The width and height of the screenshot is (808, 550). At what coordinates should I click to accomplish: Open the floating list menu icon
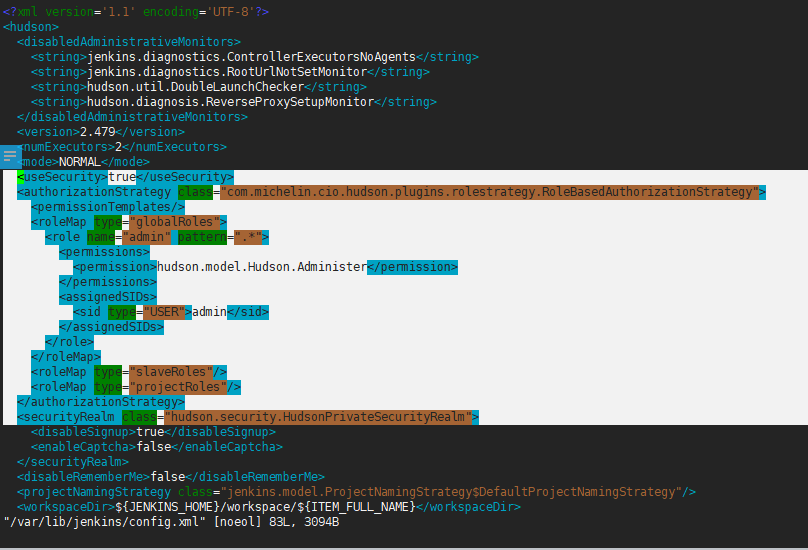[10, 156]
